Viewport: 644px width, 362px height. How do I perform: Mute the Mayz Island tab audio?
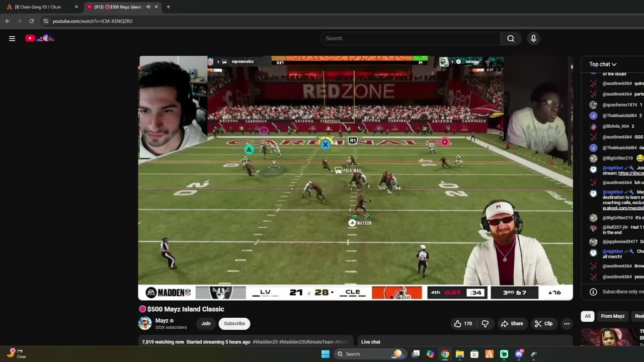[148, 7]
